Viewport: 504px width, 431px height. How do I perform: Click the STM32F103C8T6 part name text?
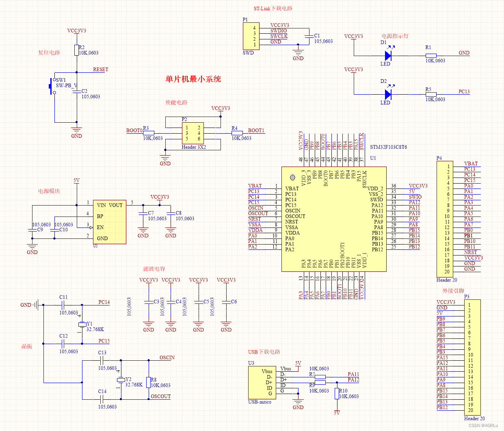[x=388, y=147]
